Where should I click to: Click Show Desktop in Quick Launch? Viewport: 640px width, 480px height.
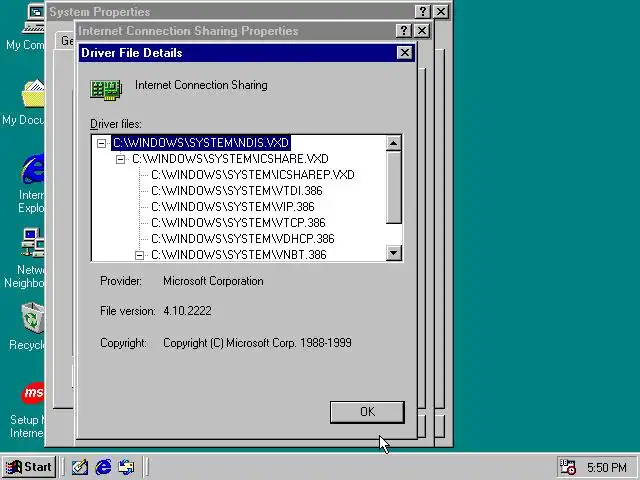(80, 467)
